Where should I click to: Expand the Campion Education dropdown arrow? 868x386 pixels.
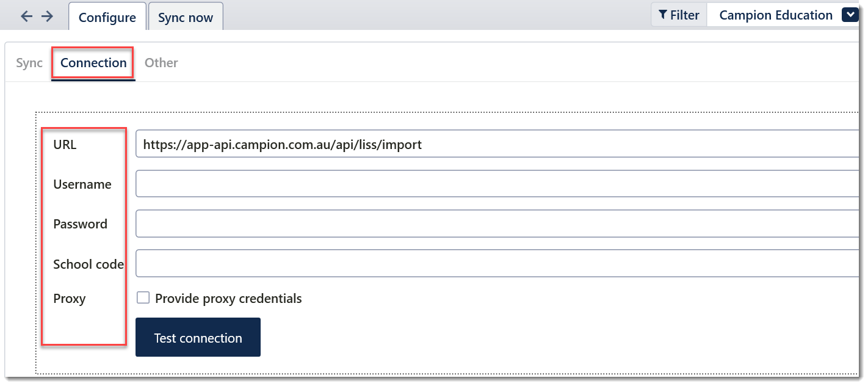[x=850, y=15]
